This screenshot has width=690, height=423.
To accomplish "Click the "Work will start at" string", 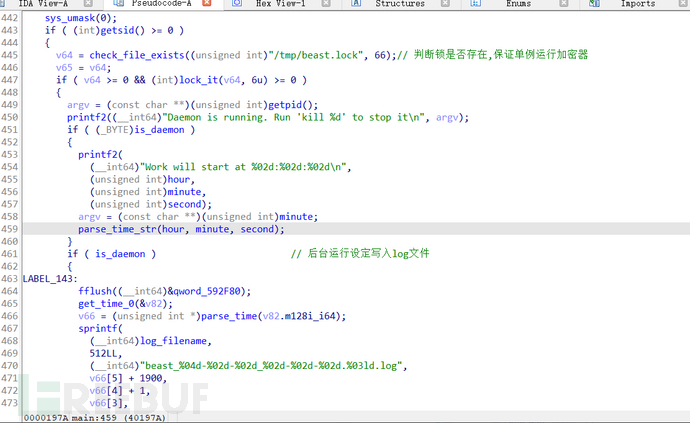I will click(243, 167).
